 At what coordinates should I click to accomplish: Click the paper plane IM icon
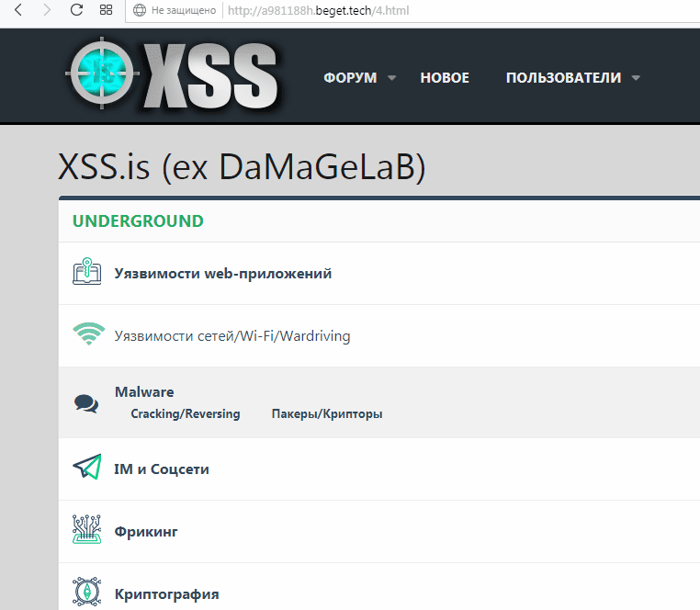[86, 469]
